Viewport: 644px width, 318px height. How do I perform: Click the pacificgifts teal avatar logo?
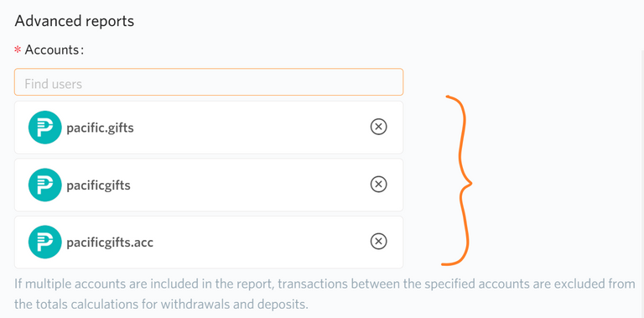click(x=44, y=185)
